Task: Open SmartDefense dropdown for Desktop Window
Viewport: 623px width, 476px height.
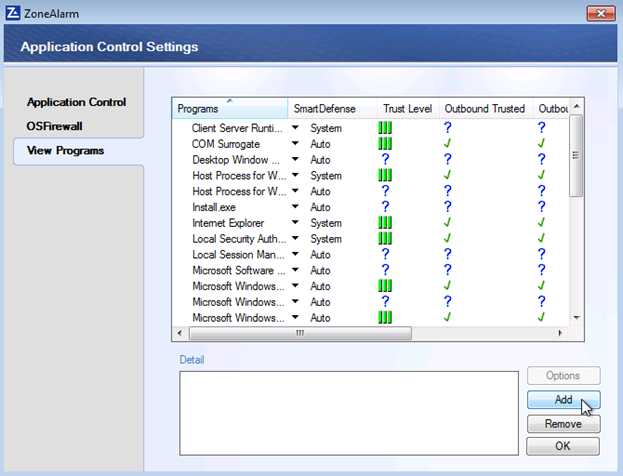Action: tap(295, 159)
